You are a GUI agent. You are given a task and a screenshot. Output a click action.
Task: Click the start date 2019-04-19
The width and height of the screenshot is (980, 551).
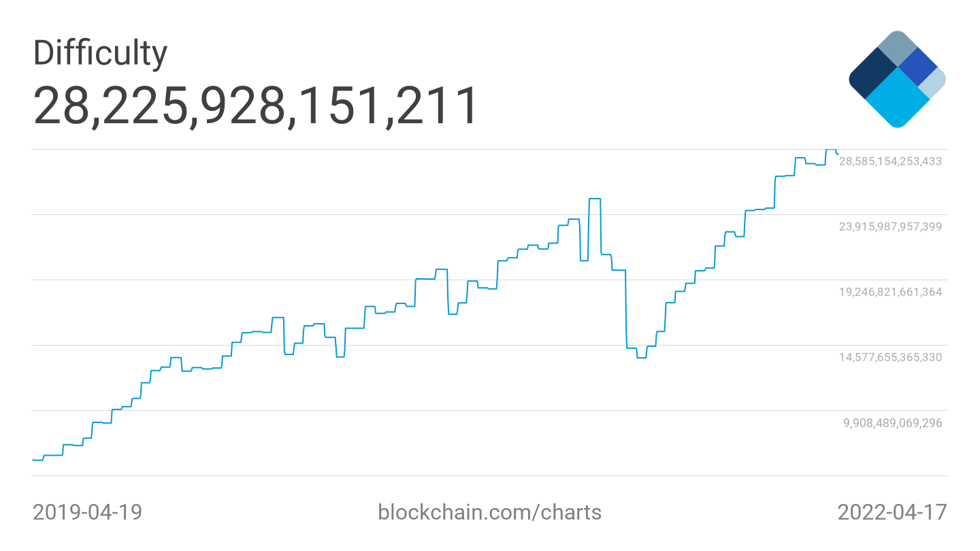88,512
